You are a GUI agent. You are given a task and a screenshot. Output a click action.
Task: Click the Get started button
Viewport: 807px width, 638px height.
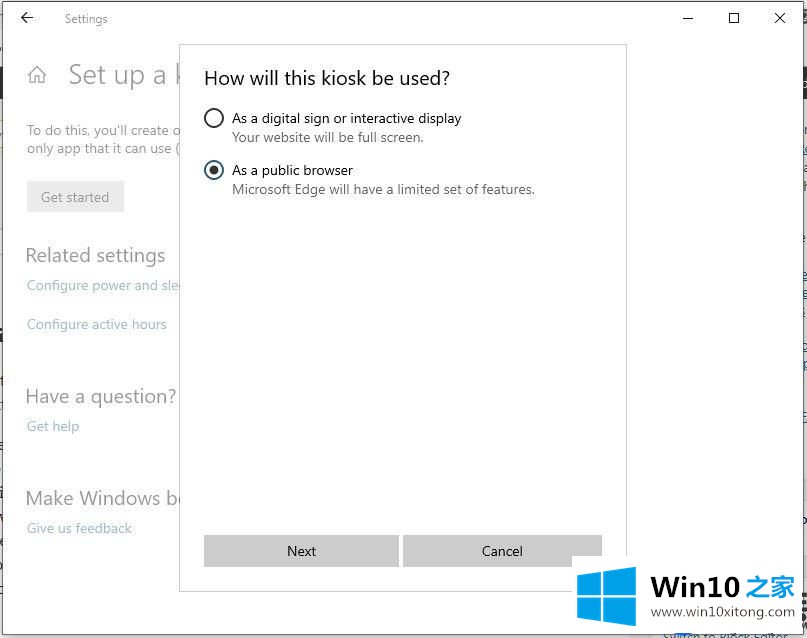pos(75,197)
